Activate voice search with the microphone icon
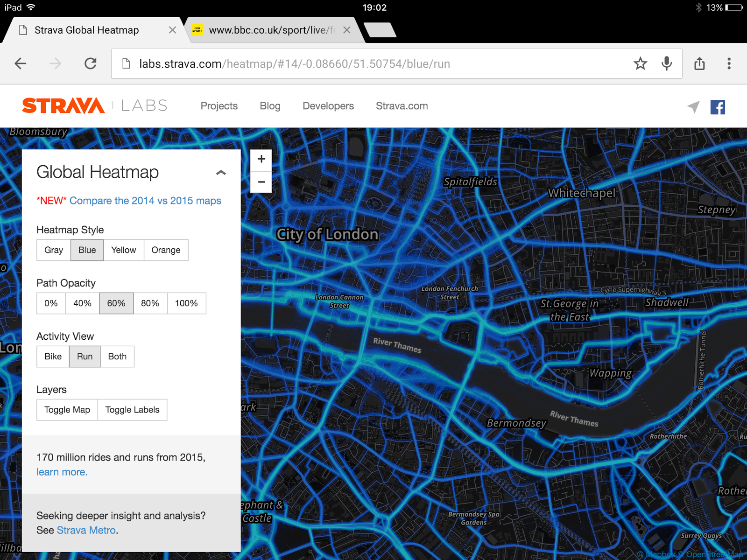The height and width of the screenshot is (560, 747). pyautogui.click(x=666, y=63)
